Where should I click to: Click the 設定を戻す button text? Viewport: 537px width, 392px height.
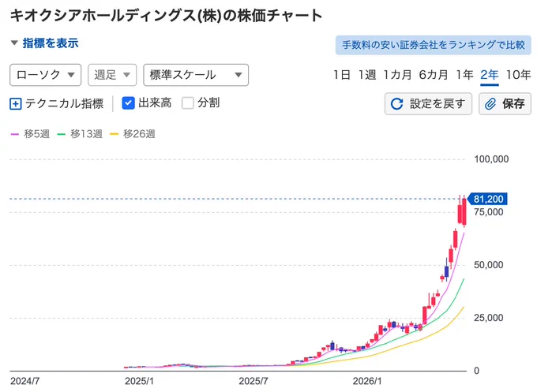tap(437, 103)
